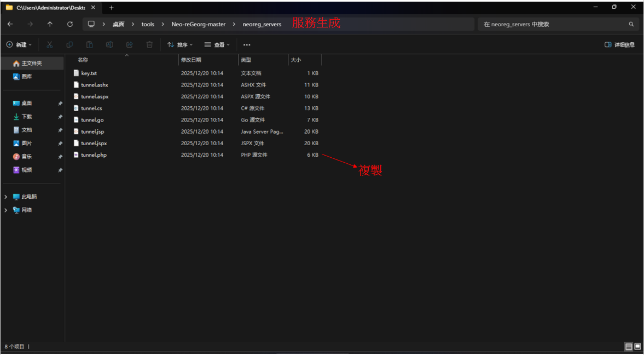Click chevron after 桌面 in breadcrumb
The height and width of the screenshot is (355, 644).
[133, 24]
